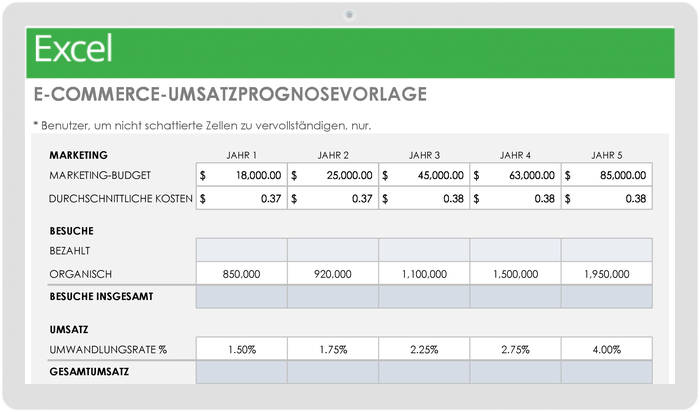Viewport: 700px width, 412px height.
Task: Select organic visits cell 850,000
Action: pyautogui.click(x=242, y=274)
